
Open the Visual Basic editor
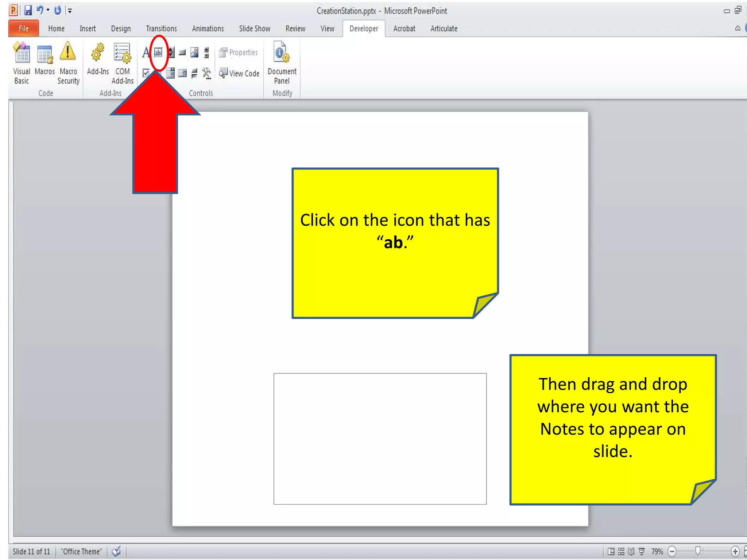(x=22, y=63)
